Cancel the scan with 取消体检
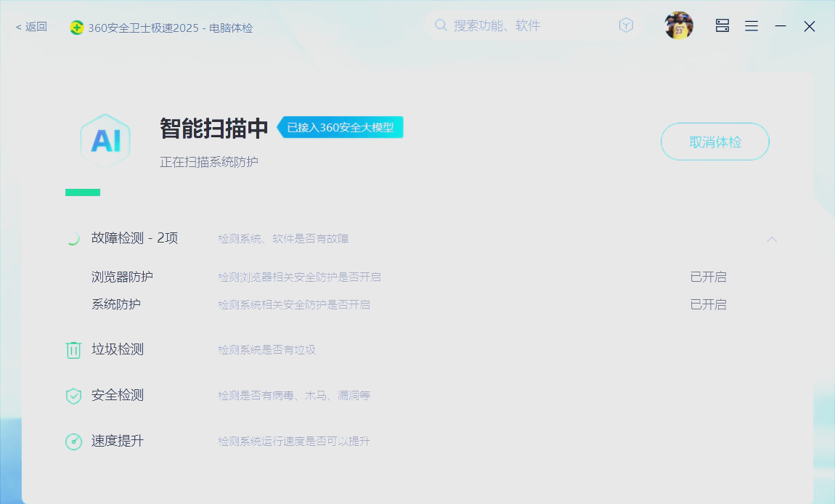 tap(715, 142)
